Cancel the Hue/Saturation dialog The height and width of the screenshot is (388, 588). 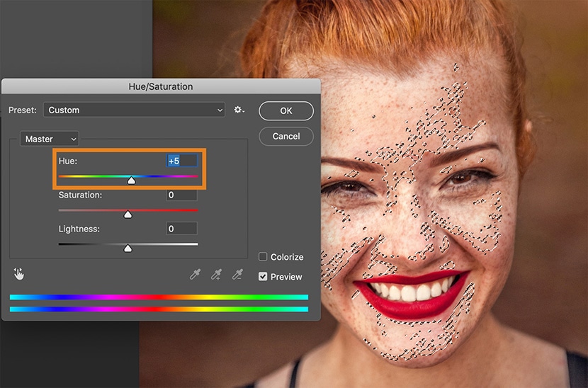coord(285,136)
